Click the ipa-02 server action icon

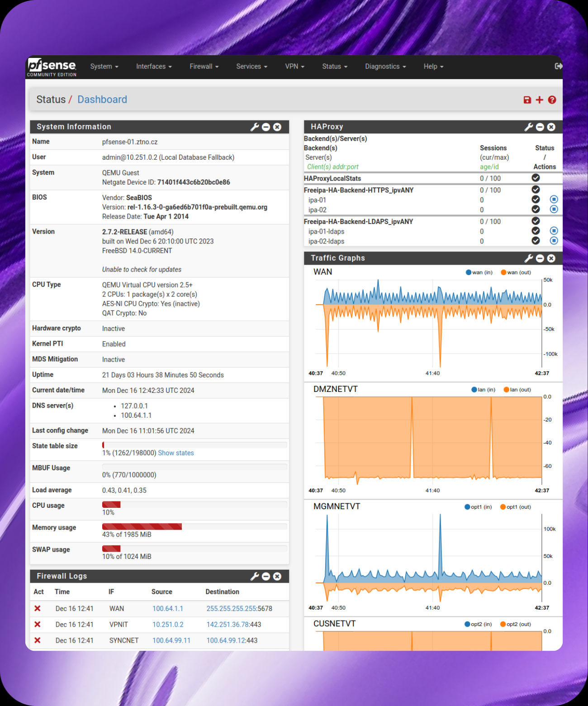(x=554, y=209)
